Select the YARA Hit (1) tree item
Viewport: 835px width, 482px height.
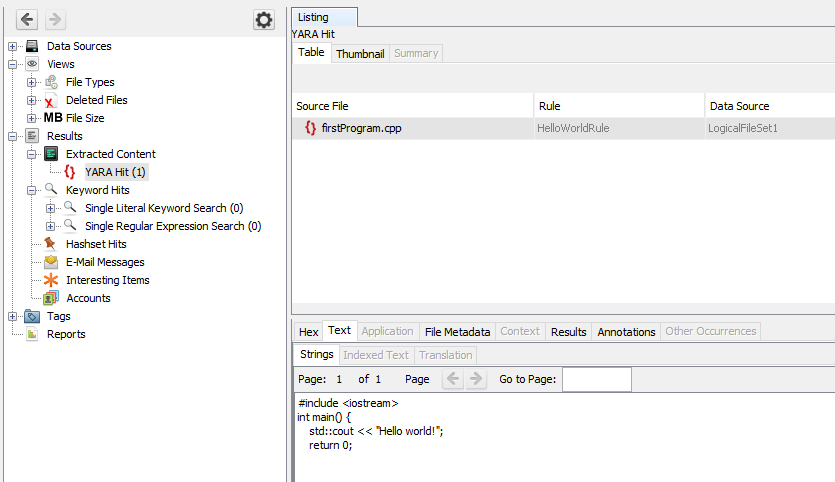(x=115, y=172)
